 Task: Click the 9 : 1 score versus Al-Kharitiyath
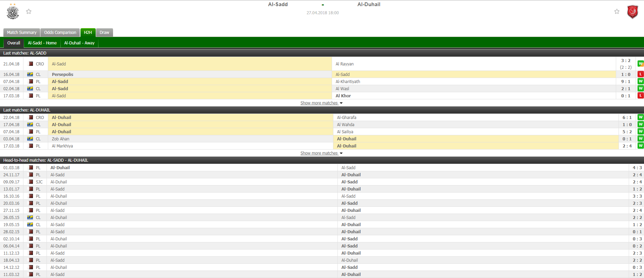[x=626, y=81]
